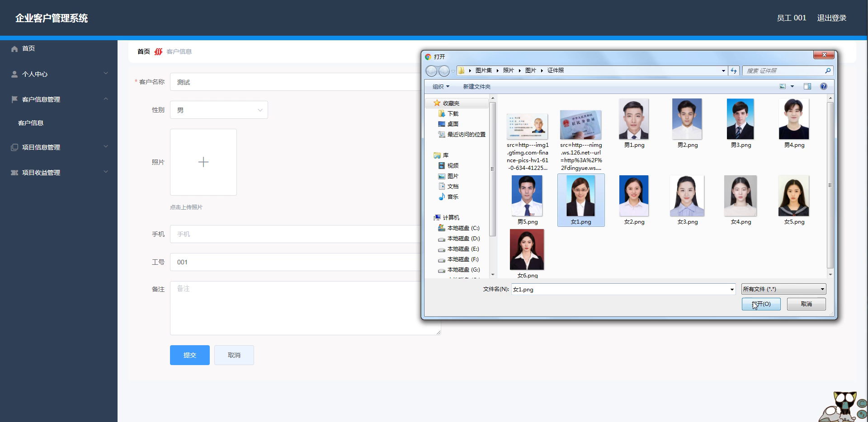Select the 女2.png thumbnail
The height and width of the screenshot is (422, 868).
(x=634, y=196)
